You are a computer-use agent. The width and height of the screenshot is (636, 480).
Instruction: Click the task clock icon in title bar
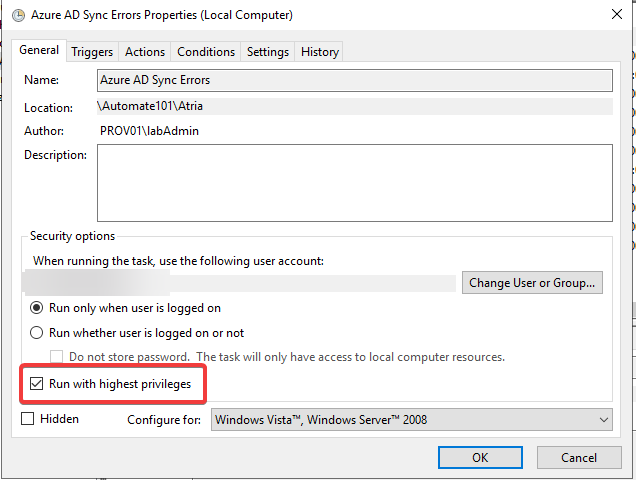[18, 15]
